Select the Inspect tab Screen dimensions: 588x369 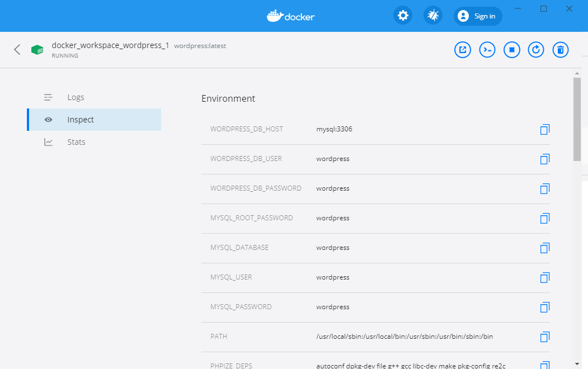click(x=94, y=120)
